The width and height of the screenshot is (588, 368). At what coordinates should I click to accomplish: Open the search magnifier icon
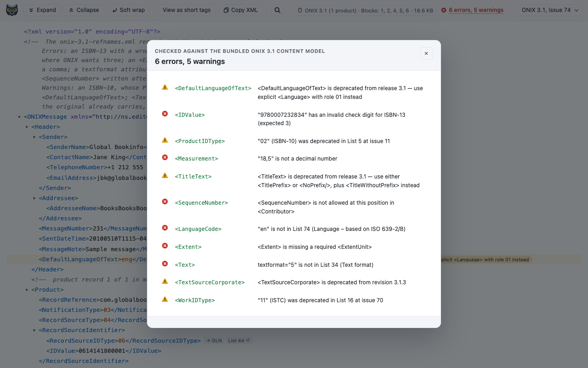click(x=277, y=10)
